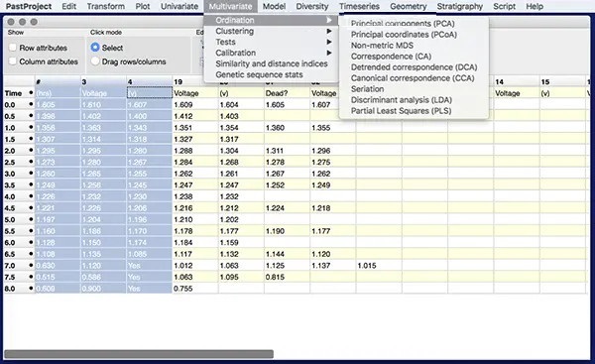Click column header 3
The width and height of the screenshot is (595, 364).
pyautogui.click(x=103, y=81)
